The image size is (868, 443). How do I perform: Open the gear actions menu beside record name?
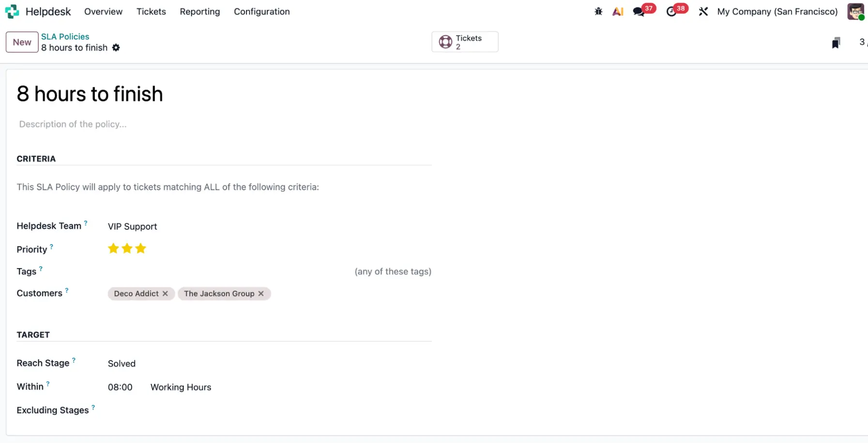click(x=116, y=47)
